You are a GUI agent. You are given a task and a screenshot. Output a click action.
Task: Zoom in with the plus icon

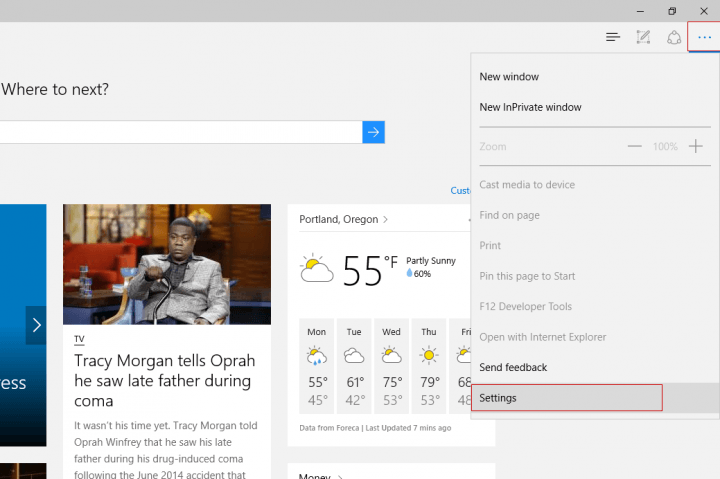click(696, 146)
